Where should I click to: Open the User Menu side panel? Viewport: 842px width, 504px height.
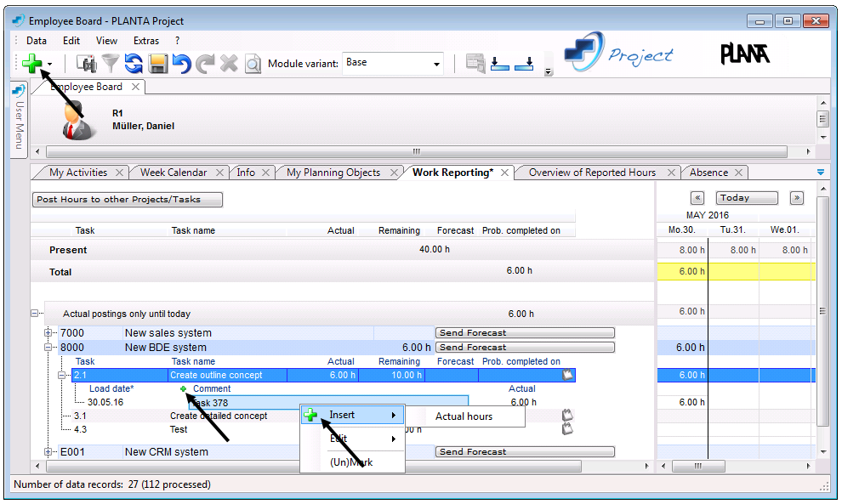[19, 119]
